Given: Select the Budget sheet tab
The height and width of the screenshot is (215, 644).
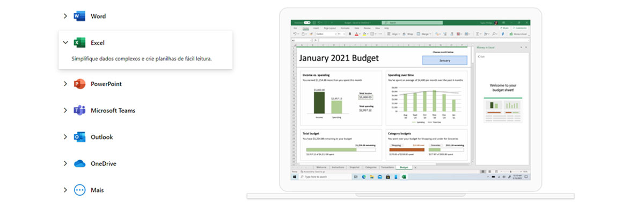Looking at the screenshot, I should [404, 167].
